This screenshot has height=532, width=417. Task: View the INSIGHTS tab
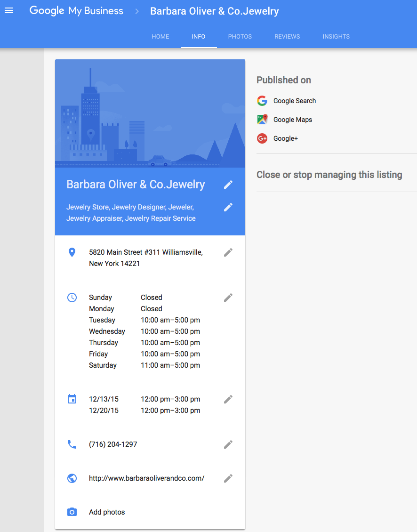(x=336, y=37)
